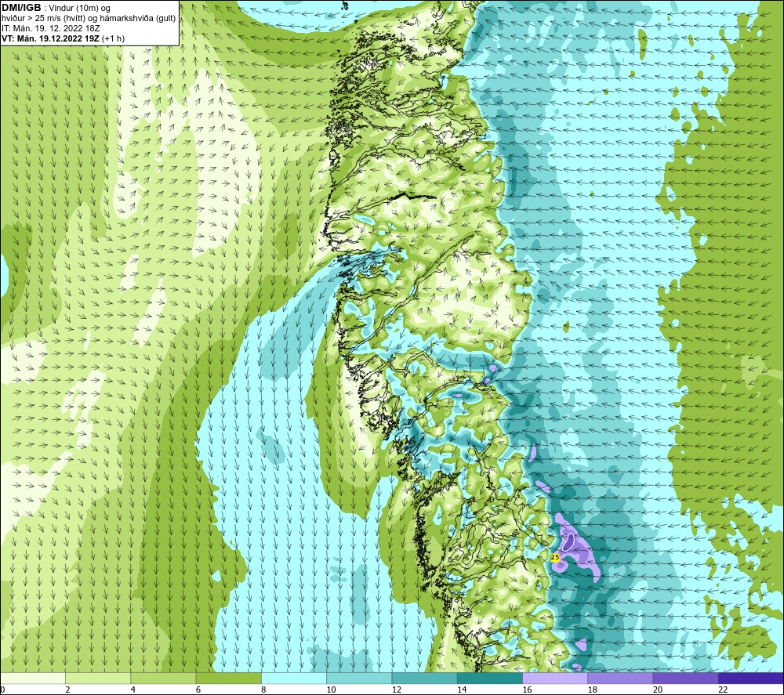784x695 pixels.
Task: Click the legend tick label "8"
Action: click(263, 690)
